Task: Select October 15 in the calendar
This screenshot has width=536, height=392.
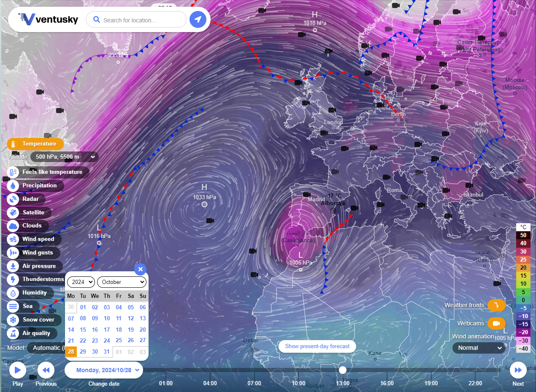Action: coord(83,330)
